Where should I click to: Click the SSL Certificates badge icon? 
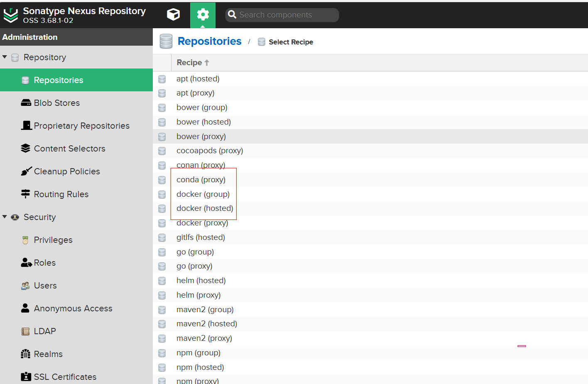(26, 377)
